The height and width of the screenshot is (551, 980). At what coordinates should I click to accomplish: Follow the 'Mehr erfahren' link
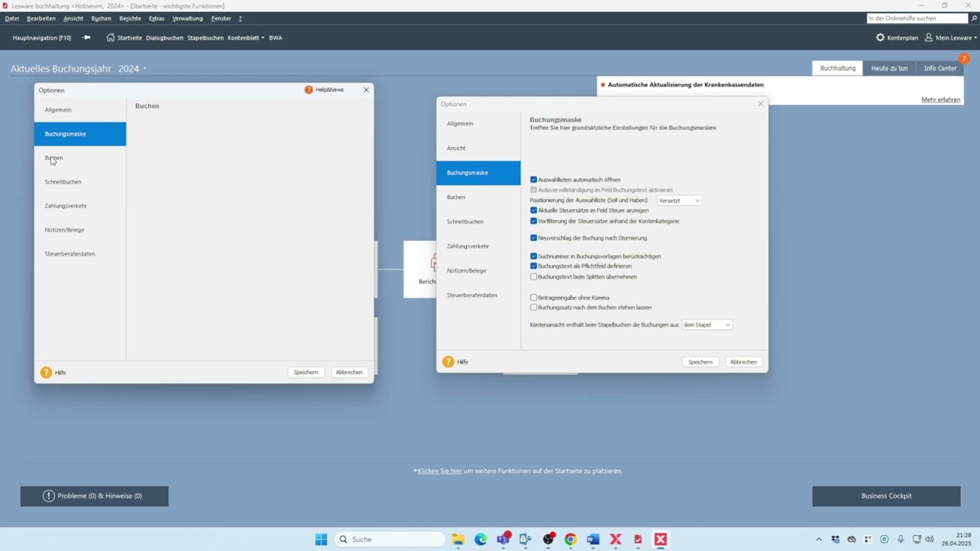pos(941,99)
